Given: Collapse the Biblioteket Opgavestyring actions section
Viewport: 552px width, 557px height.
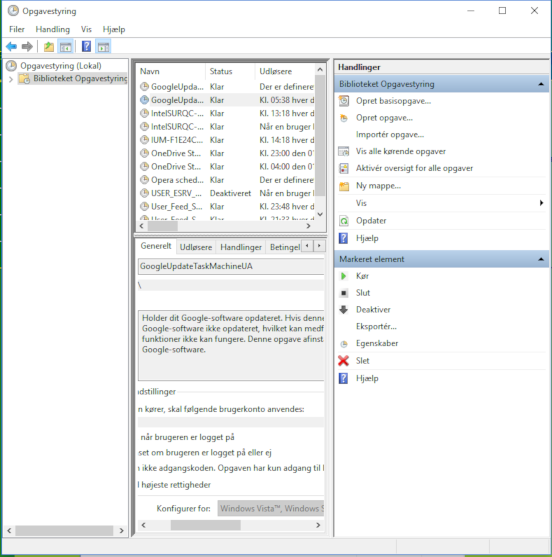Looking at the screenshot, I should coord(541,84).
